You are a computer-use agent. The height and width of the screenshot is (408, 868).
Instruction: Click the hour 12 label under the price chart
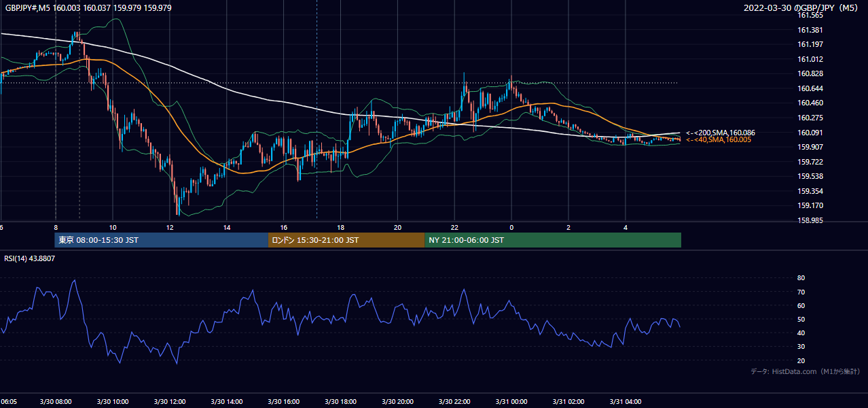pos(170,227)
